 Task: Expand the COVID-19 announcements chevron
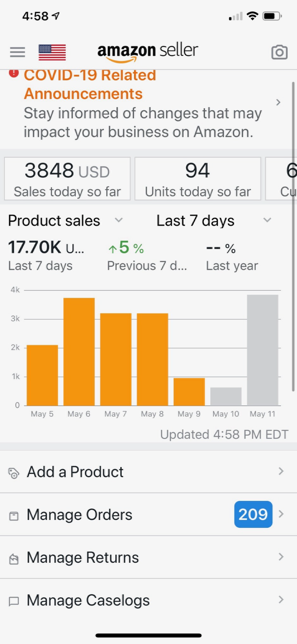click(278, 103)
